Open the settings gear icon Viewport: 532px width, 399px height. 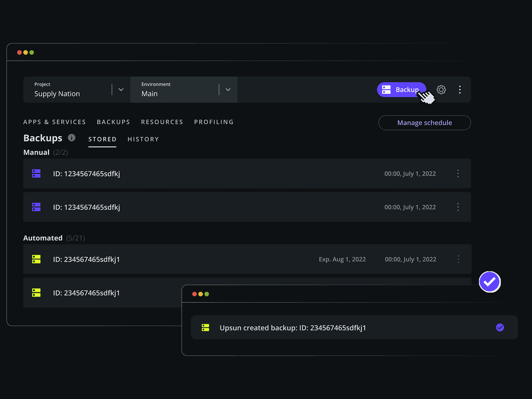click(x=441, y=90)
